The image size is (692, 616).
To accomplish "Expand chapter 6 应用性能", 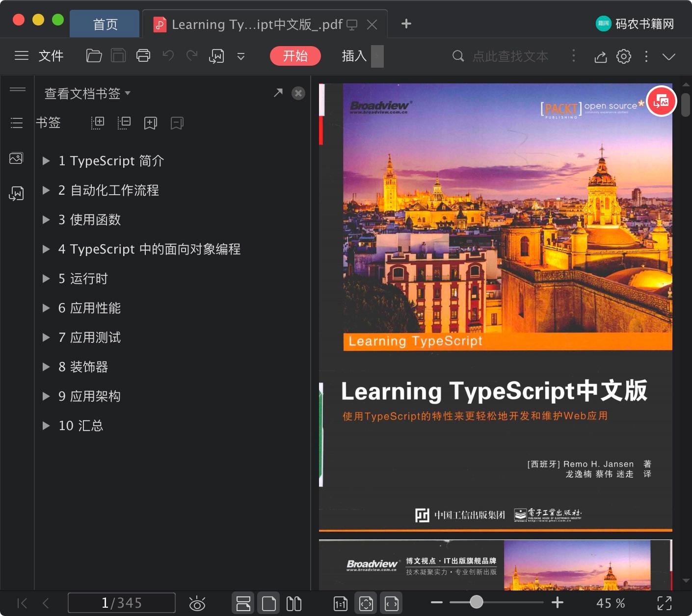I will tap(46, 308).
